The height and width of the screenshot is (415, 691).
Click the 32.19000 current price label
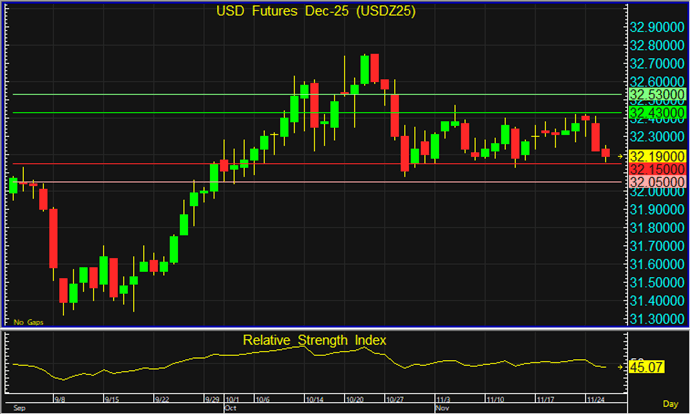tap(655, 157)
